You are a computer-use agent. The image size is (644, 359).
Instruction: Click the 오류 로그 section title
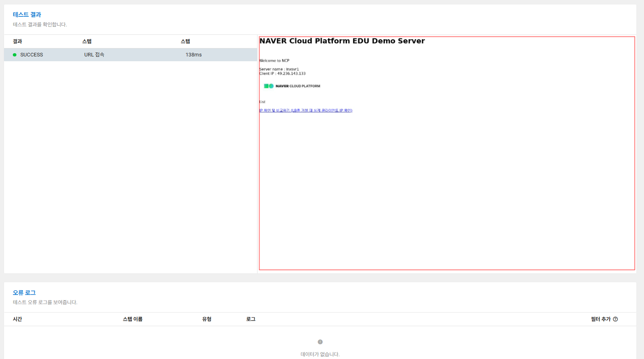pos(24,293)
